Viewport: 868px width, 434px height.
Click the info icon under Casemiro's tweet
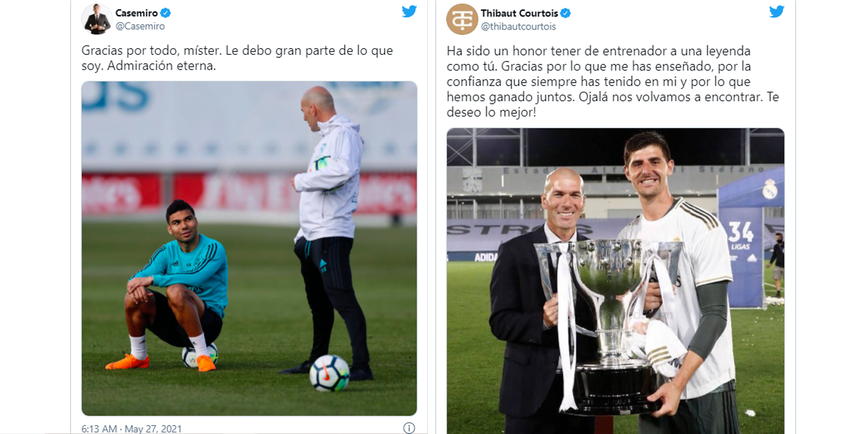click(x=409, y=428)
